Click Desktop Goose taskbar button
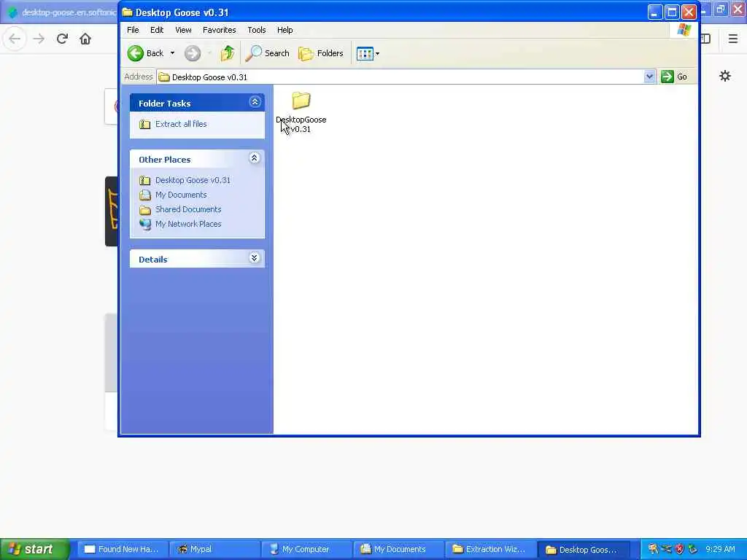747x560 pixels. click(x=582, y=549)
